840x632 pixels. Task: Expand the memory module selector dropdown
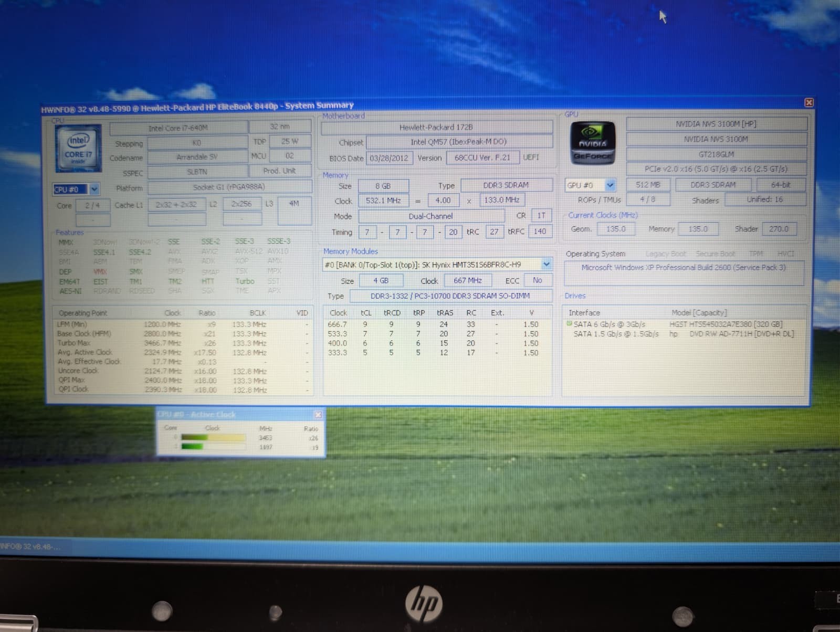547,264
